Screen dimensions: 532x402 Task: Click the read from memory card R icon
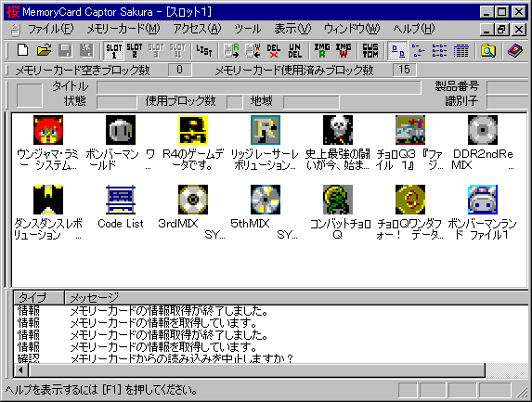[231, 50]
